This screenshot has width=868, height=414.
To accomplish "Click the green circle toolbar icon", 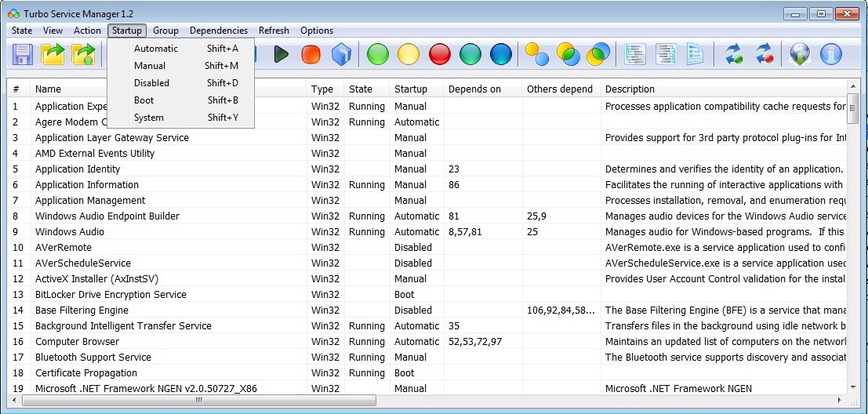I will 379,54.
